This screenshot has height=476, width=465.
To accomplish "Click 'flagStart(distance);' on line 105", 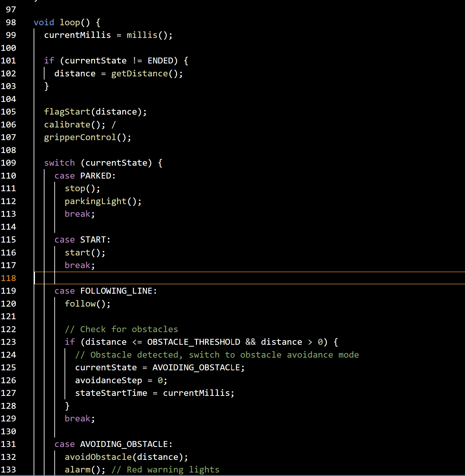I will (95, 112).
